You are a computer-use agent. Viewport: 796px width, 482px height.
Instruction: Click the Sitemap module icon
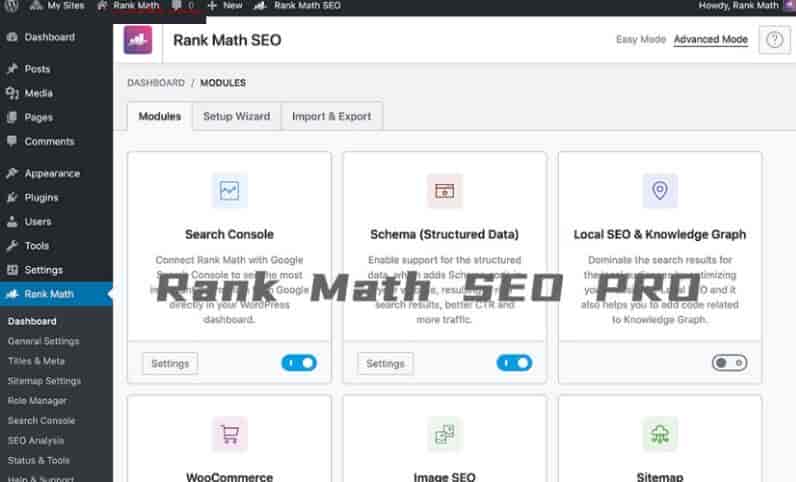[660, 434]
